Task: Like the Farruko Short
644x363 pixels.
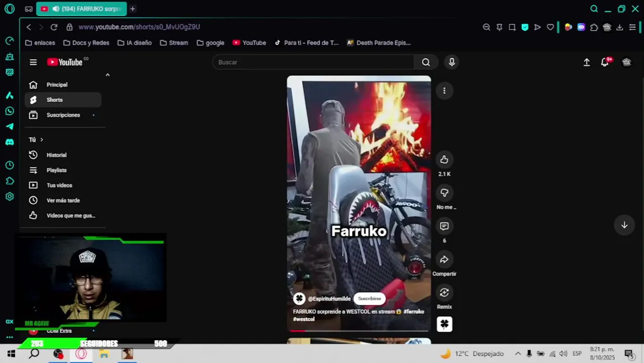Action: point(444,159)
